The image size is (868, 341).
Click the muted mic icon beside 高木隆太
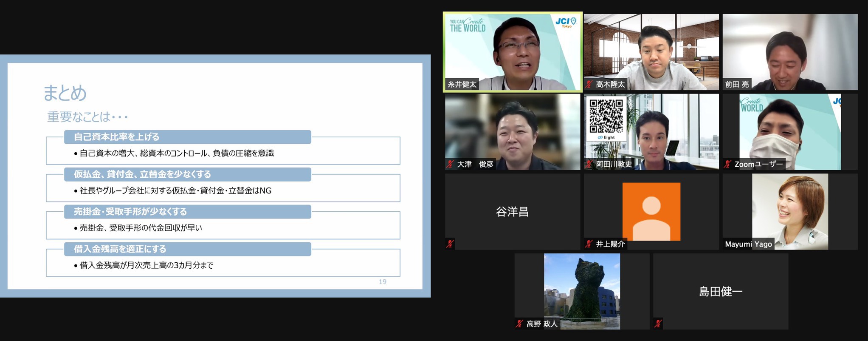[x=589, y=84]
